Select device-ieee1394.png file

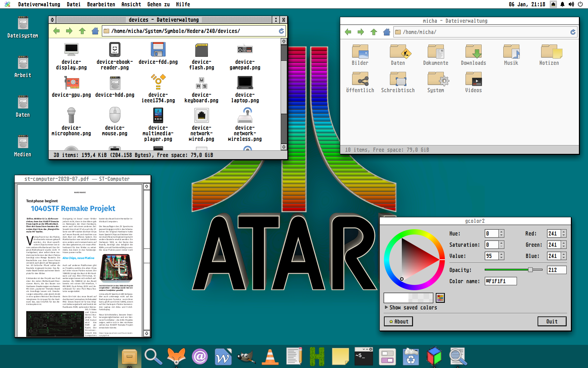tap(158, 89)
